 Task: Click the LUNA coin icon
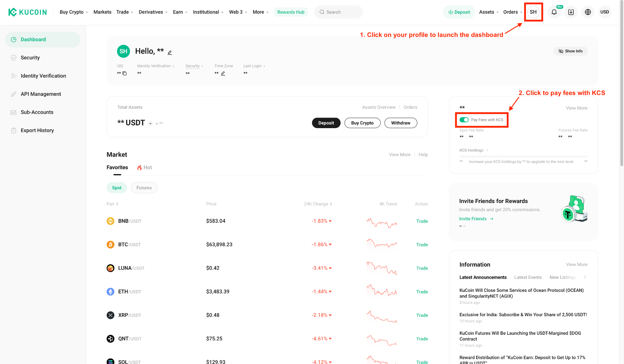pos(110,268)
